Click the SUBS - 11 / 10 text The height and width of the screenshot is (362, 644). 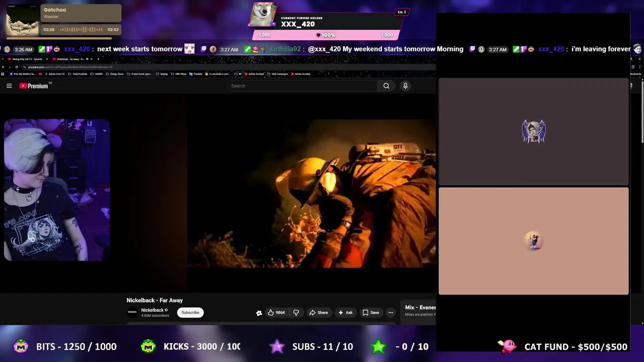(323, 347)
